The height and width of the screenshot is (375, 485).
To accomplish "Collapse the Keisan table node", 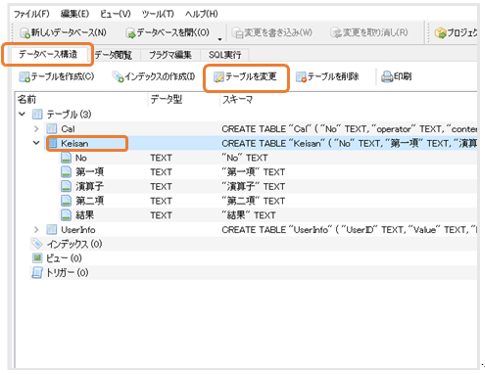I will pyautogui.click(x=36, y=143).
